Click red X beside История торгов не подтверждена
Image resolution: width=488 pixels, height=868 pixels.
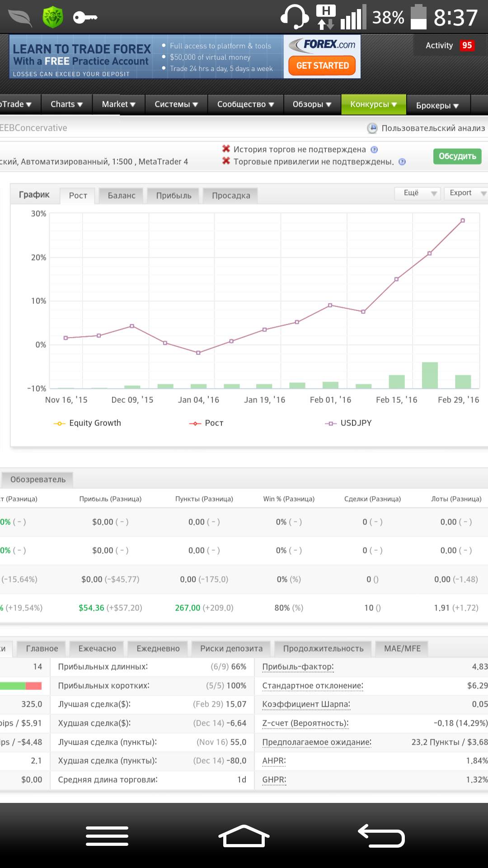pos(226,149)
